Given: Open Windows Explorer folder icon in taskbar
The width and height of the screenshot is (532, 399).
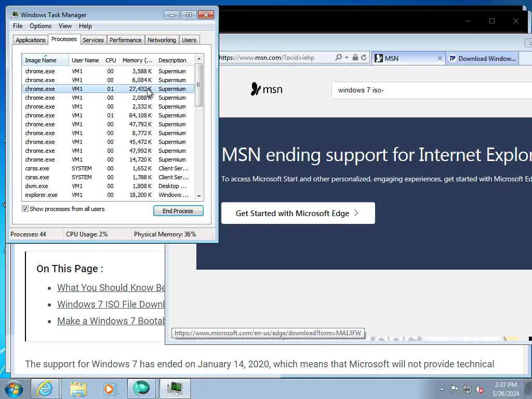Looking at the screenshot, I should click(79, 389).
